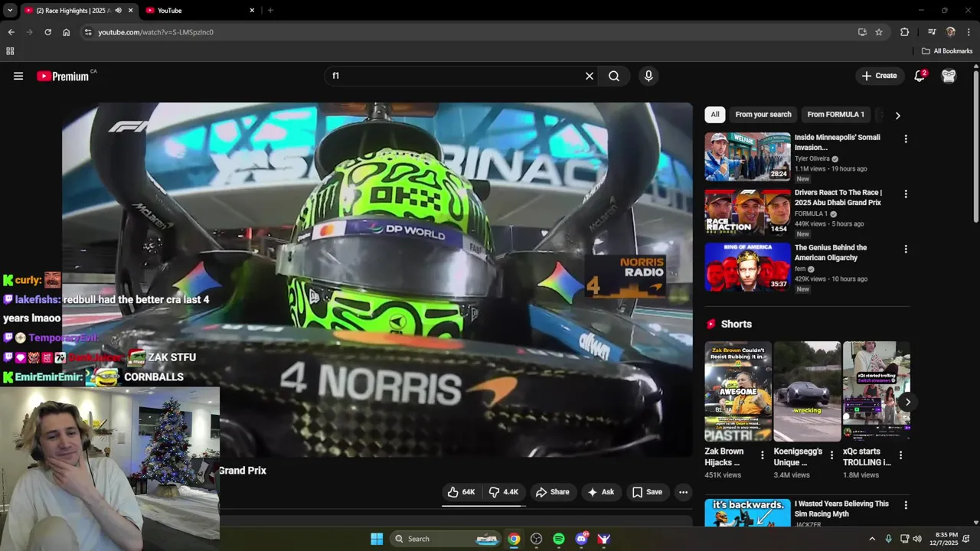Screen dimensions: 980x551
Task: Open options for Drivers React video
Action: [x=906, y=194]
